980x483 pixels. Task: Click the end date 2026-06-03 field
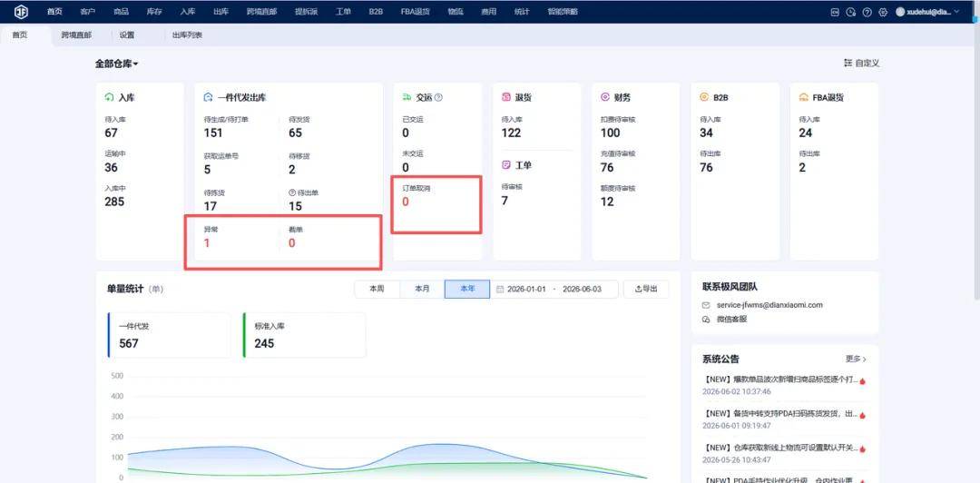click(582, 289)
